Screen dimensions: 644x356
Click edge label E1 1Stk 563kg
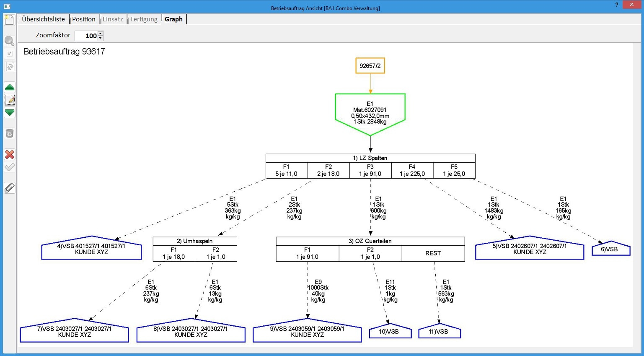click(446, 291)
